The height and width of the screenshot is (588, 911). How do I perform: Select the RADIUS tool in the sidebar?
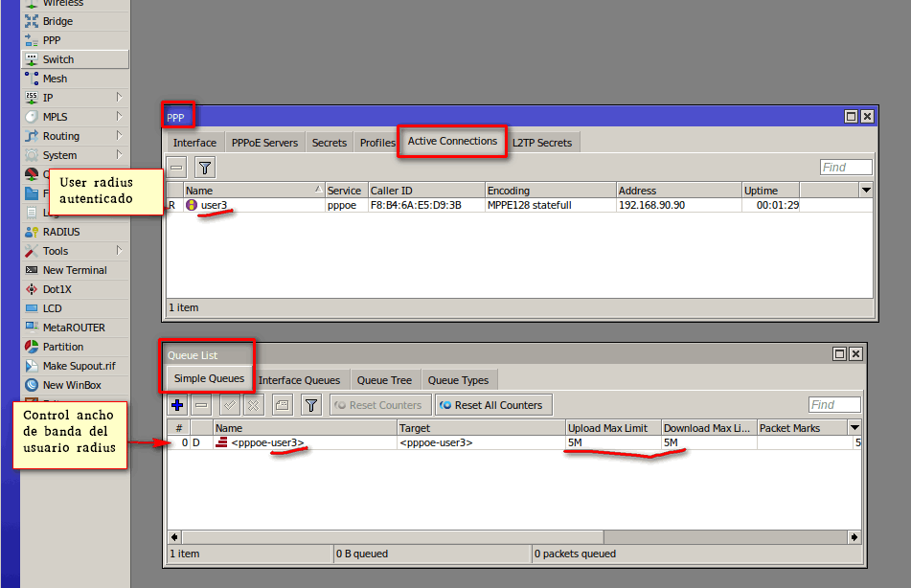click(58, 231)
